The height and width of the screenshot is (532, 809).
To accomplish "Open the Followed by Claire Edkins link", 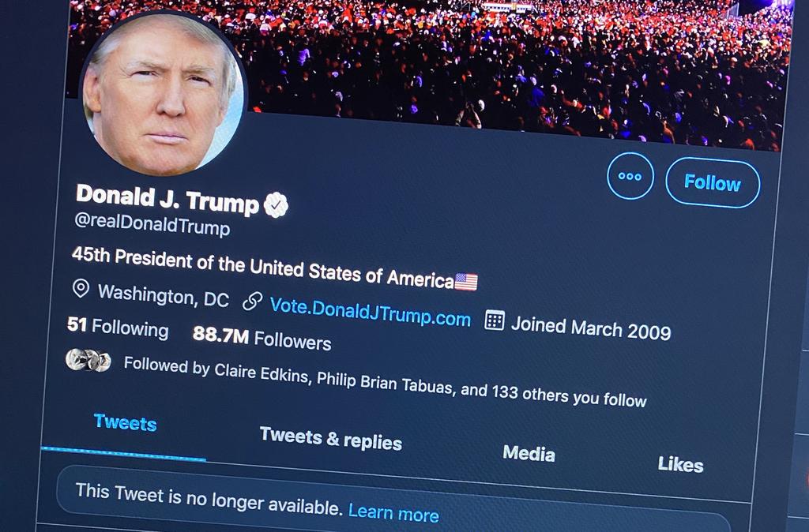I will (385, 382).
